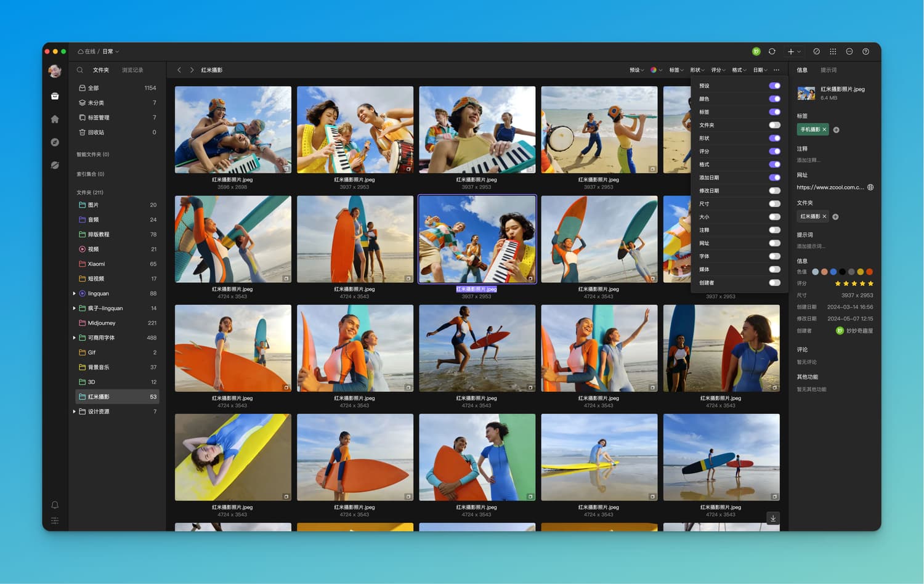Open the grid apps icon in the top bar
This screenshot has width=924, height=584.
coord(833,52)
